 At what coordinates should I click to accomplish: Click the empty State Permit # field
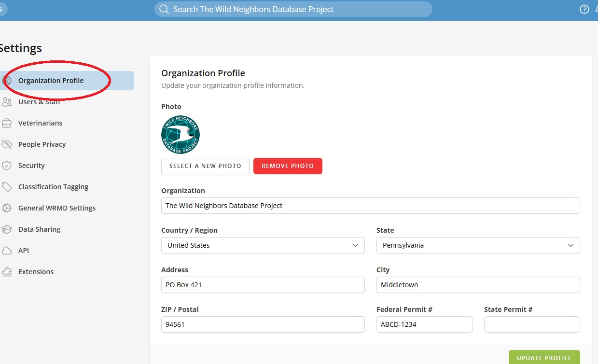(532, 324)
